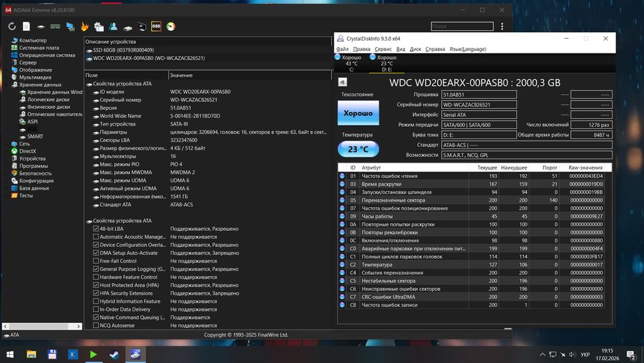Click the flame stability test icon
644x363 pixels.
84,26
